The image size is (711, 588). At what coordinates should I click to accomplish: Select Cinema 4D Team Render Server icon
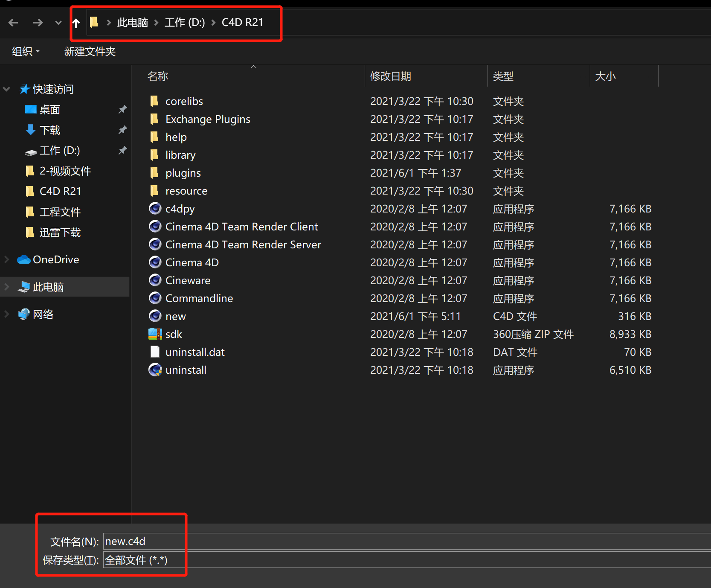tap(155, 244)
